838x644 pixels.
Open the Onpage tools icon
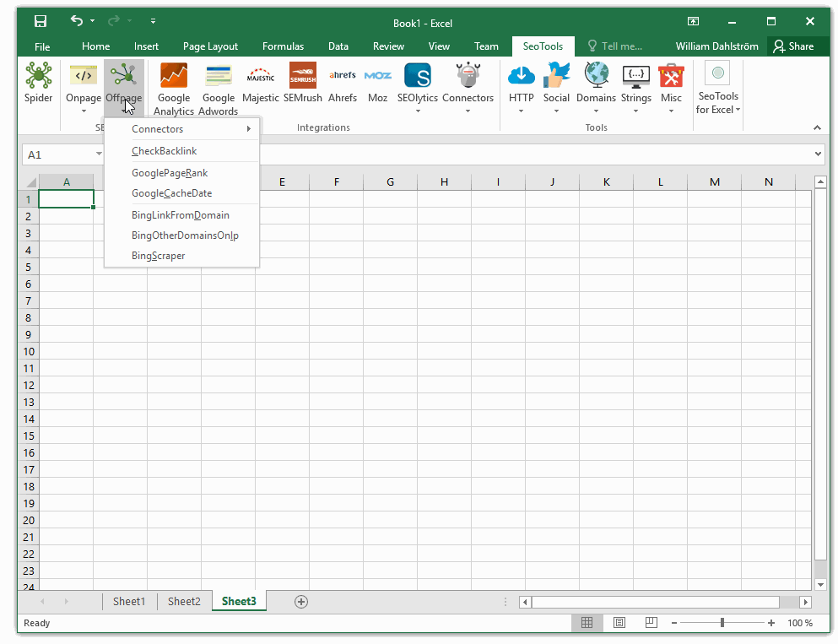click(84, 75)
